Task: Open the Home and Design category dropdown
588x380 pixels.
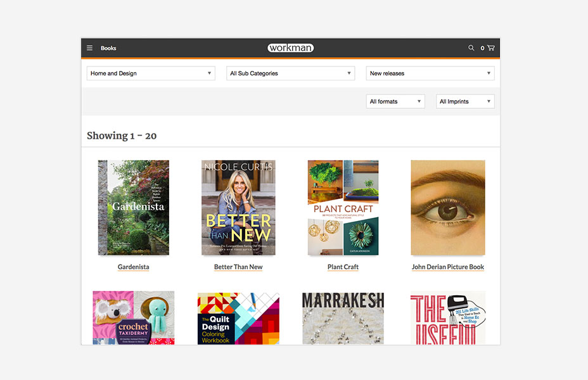Action: click(x=151, y=73)
